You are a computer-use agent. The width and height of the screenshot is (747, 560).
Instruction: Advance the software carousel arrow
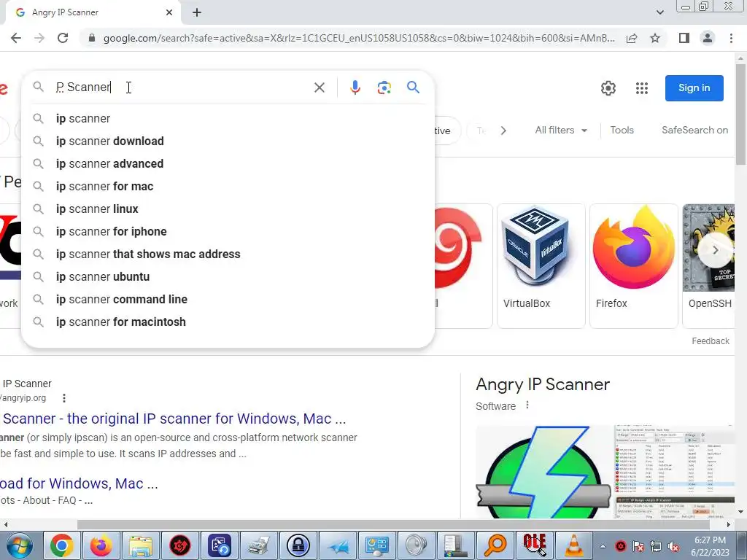click(x=715, y=250)
